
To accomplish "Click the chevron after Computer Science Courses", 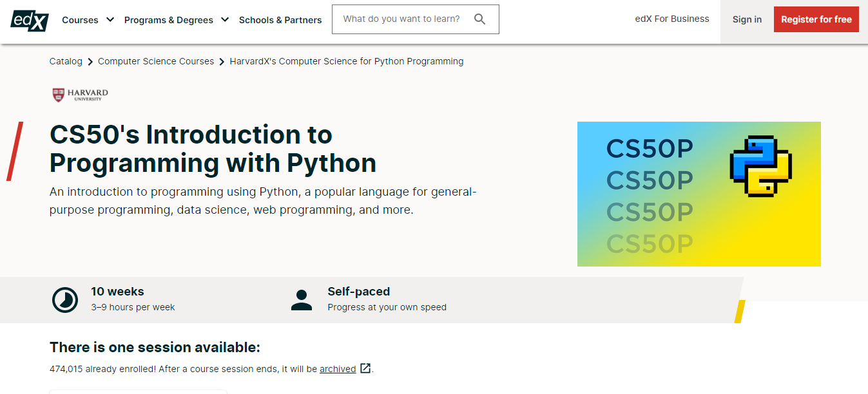I will [x=222, y=62].
